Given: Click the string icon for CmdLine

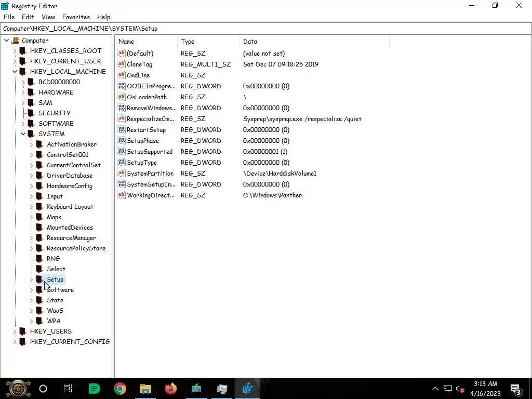Looking at the screenshot, I should pyautogui.click(x=122, y=75).
